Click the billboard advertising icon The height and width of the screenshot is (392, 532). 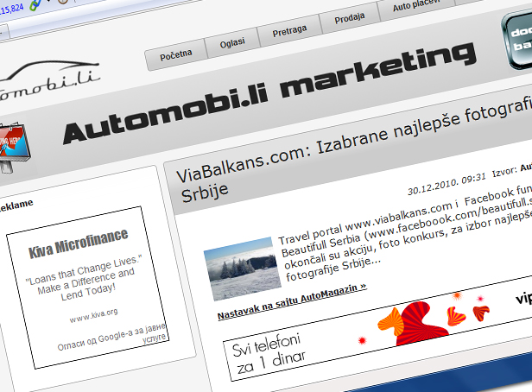(x=14, y=148)
